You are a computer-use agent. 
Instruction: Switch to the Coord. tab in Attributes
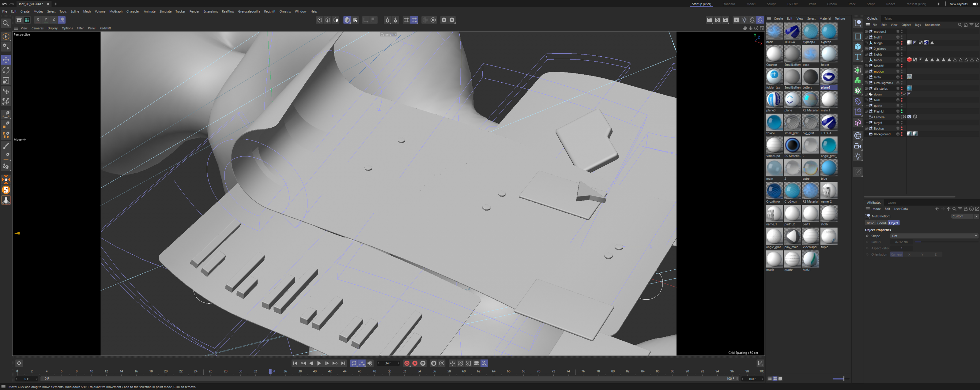click(x=881, y=223)
